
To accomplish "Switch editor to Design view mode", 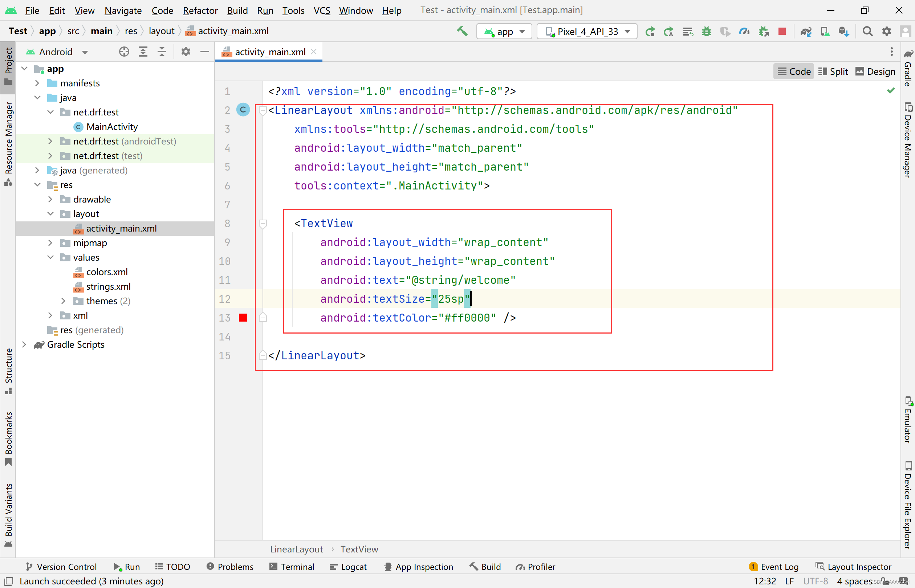I will click(875, 72).
